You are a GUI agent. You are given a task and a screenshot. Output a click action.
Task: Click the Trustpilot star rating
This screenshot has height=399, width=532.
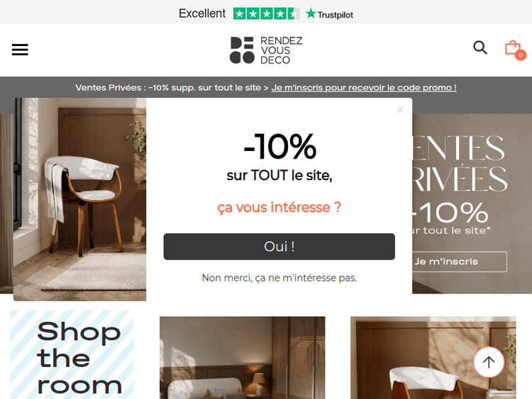[266, 13]
